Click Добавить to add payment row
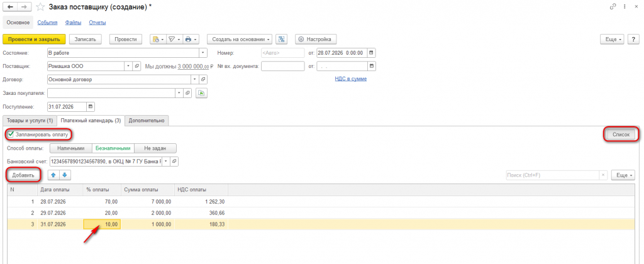 click(23, 175)
